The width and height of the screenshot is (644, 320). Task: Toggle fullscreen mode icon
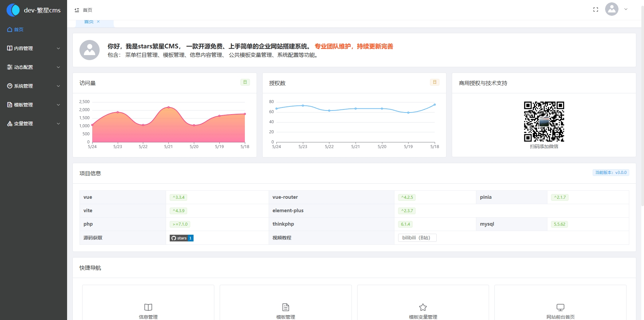coord(595,10)
